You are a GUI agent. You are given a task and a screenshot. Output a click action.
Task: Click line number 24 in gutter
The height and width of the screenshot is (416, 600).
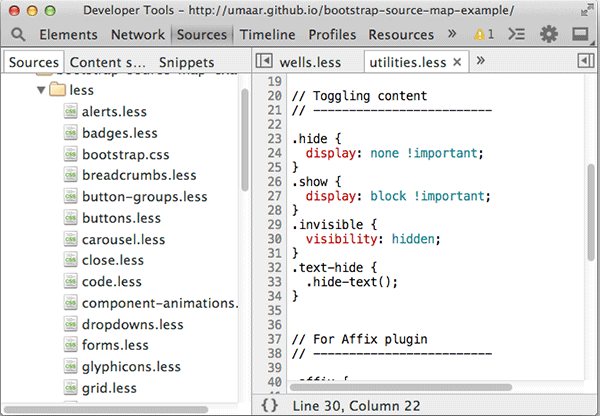pos(274,153)
